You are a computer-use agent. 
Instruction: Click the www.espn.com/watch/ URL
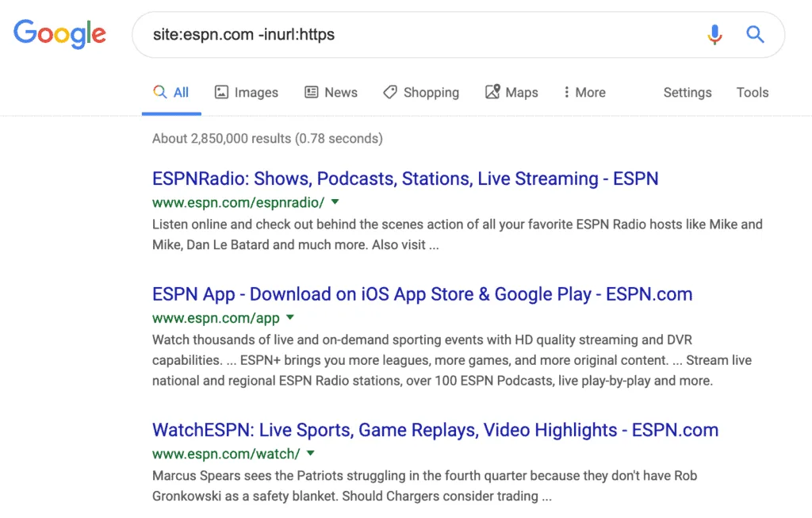click(x=226, y=454)
